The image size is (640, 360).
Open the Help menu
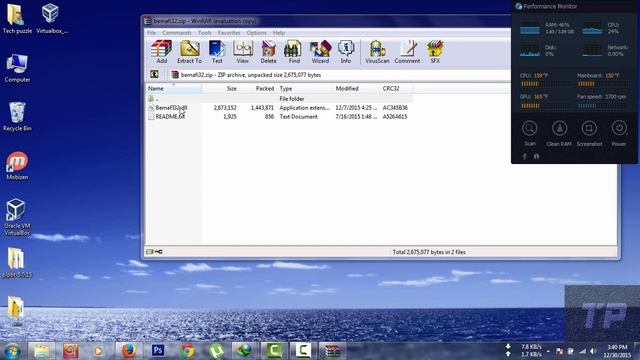[279, 33]
